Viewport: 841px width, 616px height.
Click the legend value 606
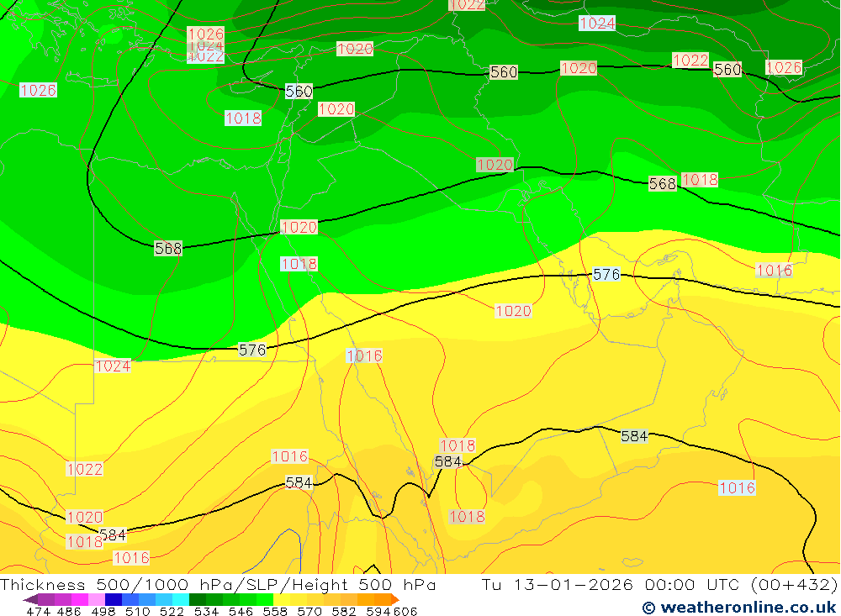[405, 611]
